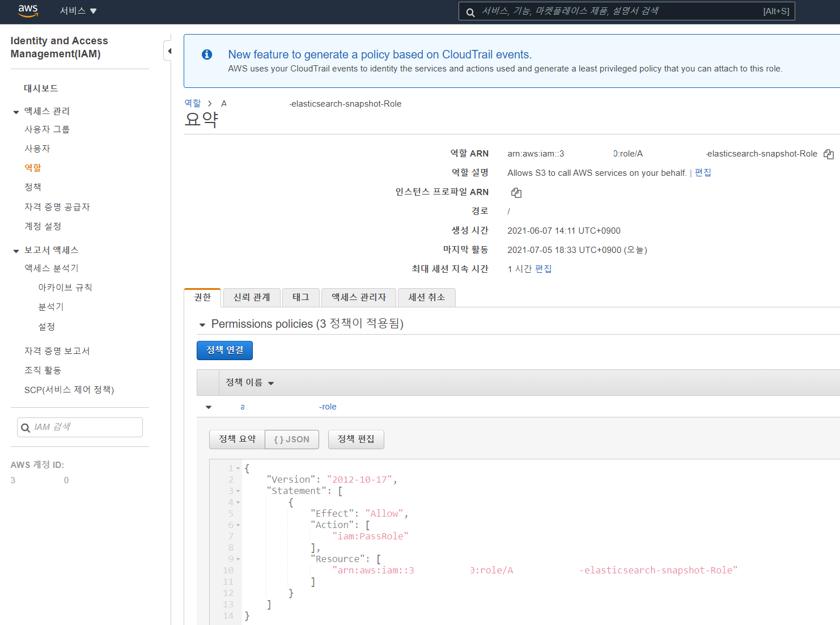Collapse the Permissions policies section

tap(202, 325)
